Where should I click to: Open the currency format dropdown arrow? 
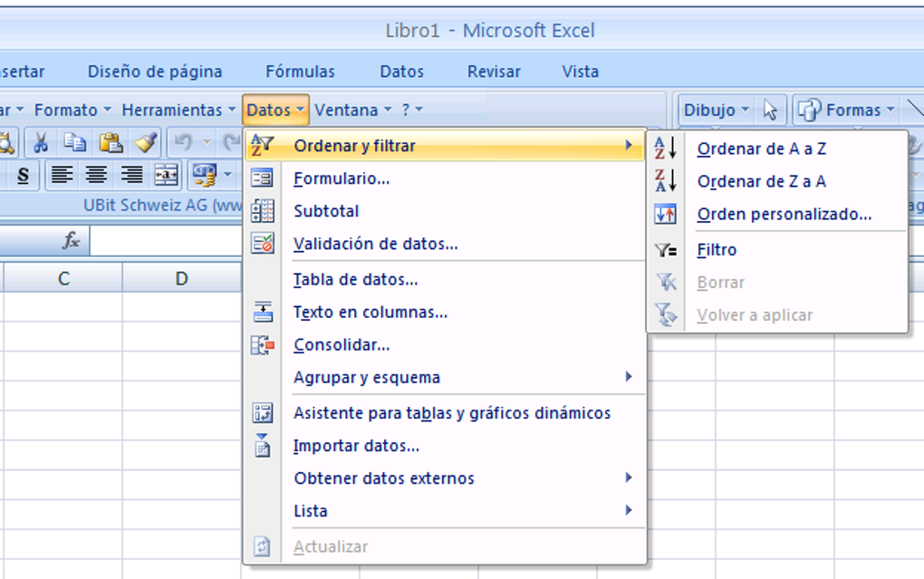(x=227, y=175)
